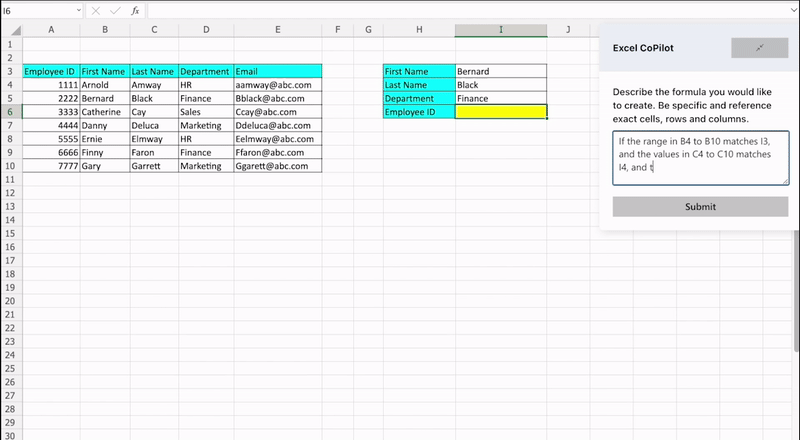Screen dimensions: 800x440
Task: Select column A header
Action: [x=50, y=30]
